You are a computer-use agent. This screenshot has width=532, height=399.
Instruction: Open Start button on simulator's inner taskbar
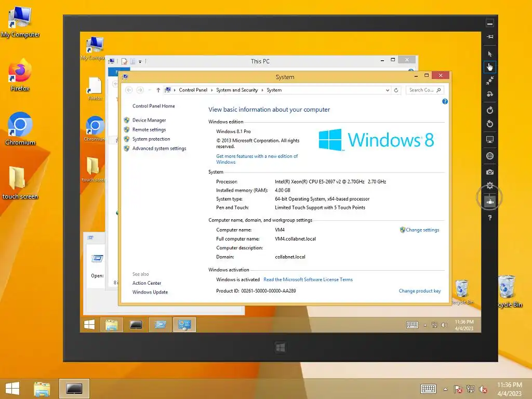coord(89,325)
